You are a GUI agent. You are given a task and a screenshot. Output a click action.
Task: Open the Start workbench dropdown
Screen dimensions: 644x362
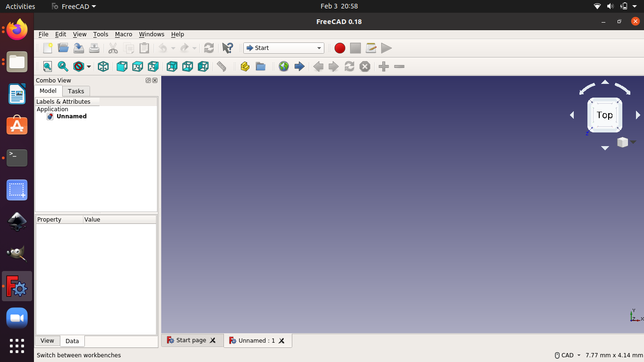284,48
